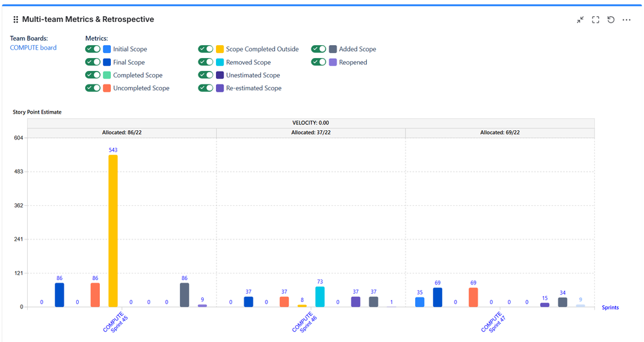Click the yellow 8 bar in Sprint 46
The image size is (644, 342).
point(302,306)
